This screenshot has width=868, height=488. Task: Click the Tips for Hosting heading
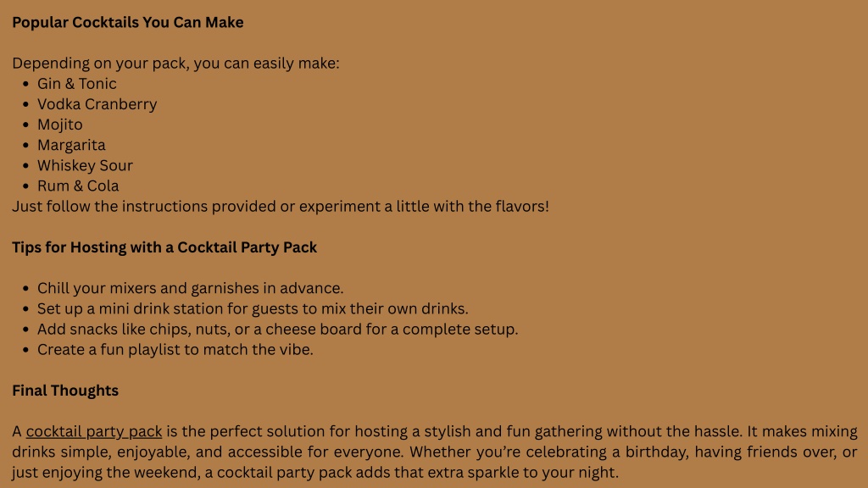click(164, 247)
